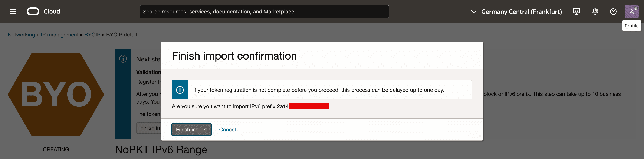Cancel the finish import dialog

[227, 130]
